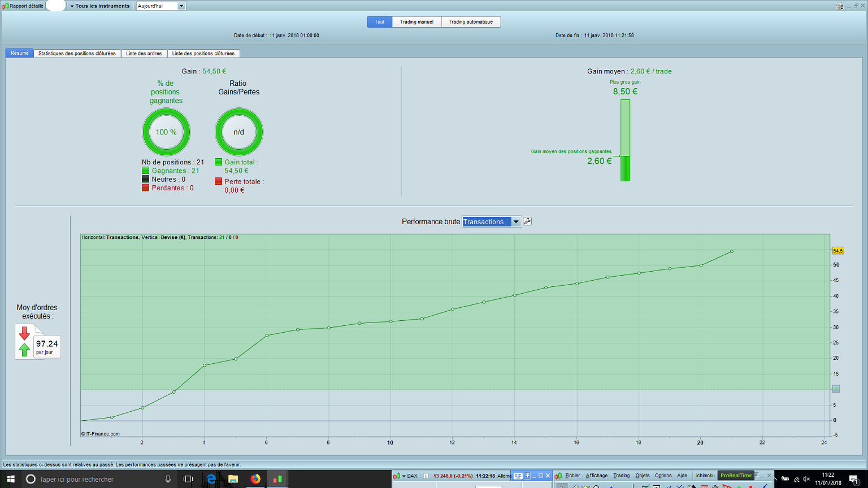The image size is (868, 488).
Task: Open the Liste des positions clôturées tab
Action: coord(203,54)
